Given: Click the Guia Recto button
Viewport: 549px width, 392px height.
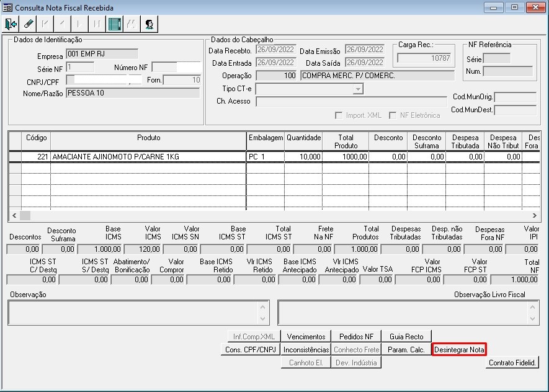Looking at the screenshot, I should coord(406,337).
